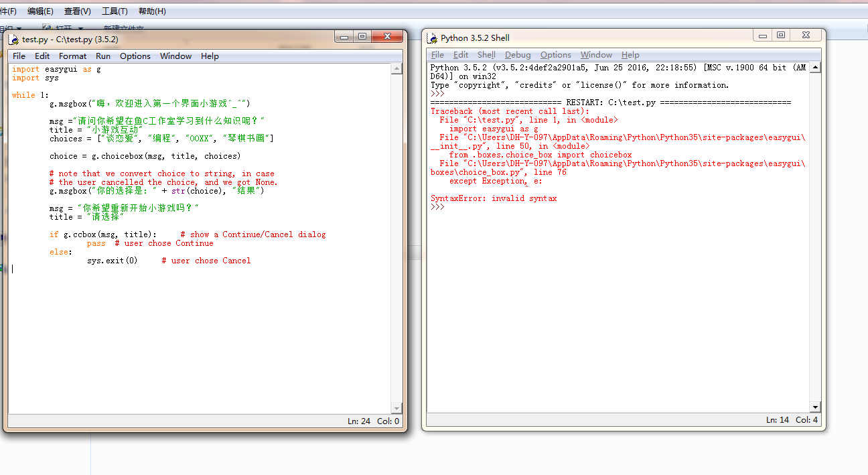Click scroll down arrow in Python Shell
The width and height of the screenshot is (868, 475).
coord(815,407)
